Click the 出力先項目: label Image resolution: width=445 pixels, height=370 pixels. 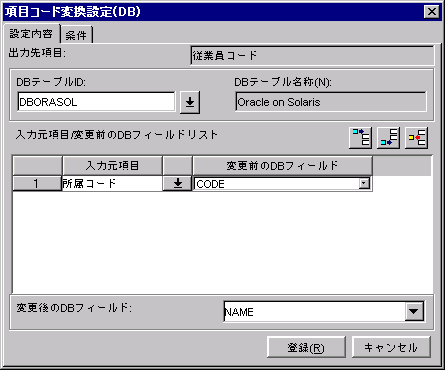click(x=37, y=53)
